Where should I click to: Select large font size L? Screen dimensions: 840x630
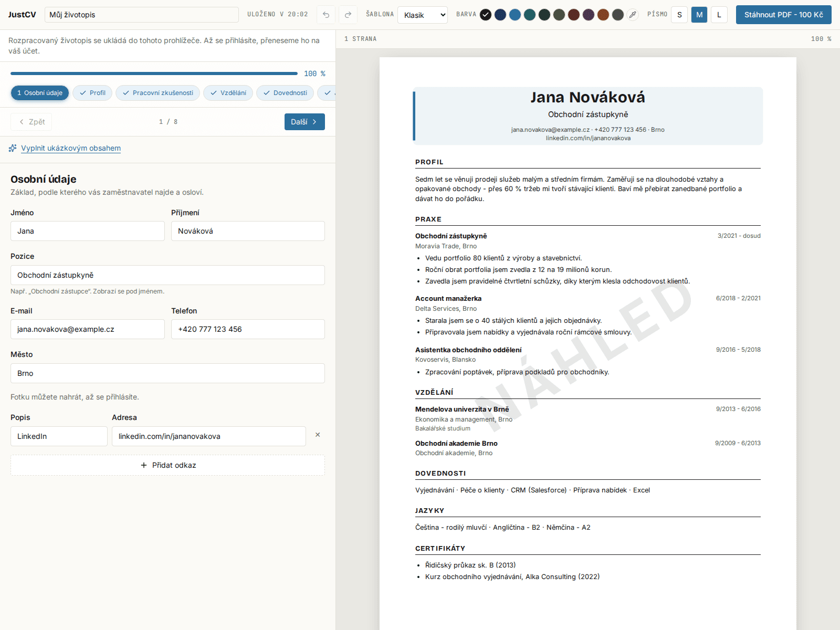pyautogui.click(x=719, y=15)
